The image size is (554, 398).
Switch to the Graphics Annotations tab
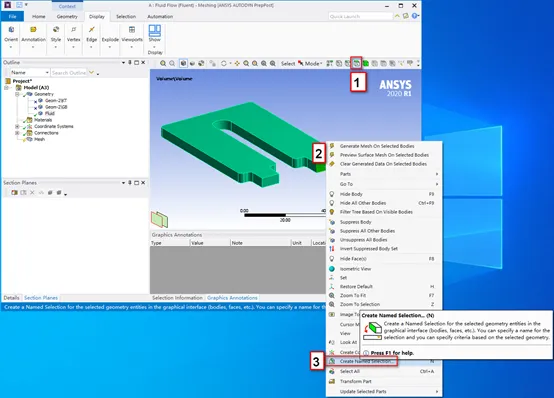pos(232,298)
